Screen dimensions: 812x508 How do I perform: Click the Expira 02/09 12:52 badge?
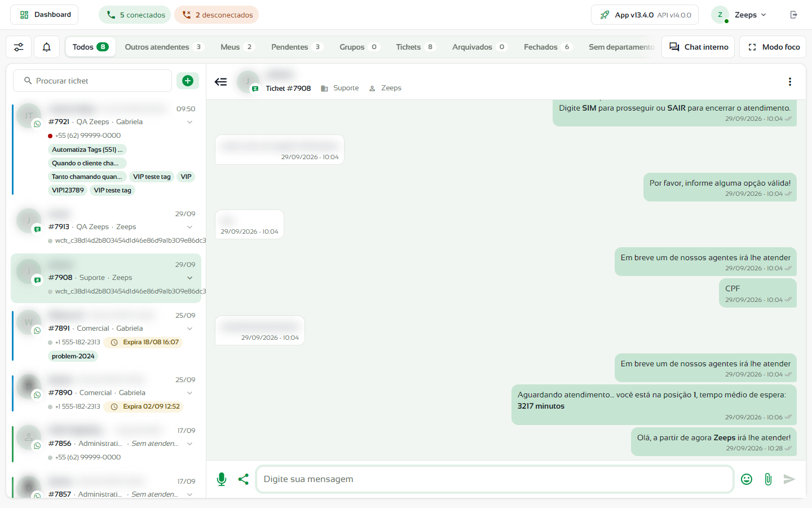144,406
